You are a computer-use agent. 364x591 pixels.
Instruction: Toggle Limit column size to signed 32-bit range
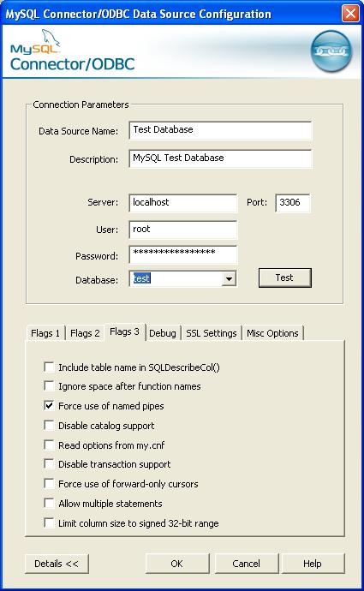(49, 522)
